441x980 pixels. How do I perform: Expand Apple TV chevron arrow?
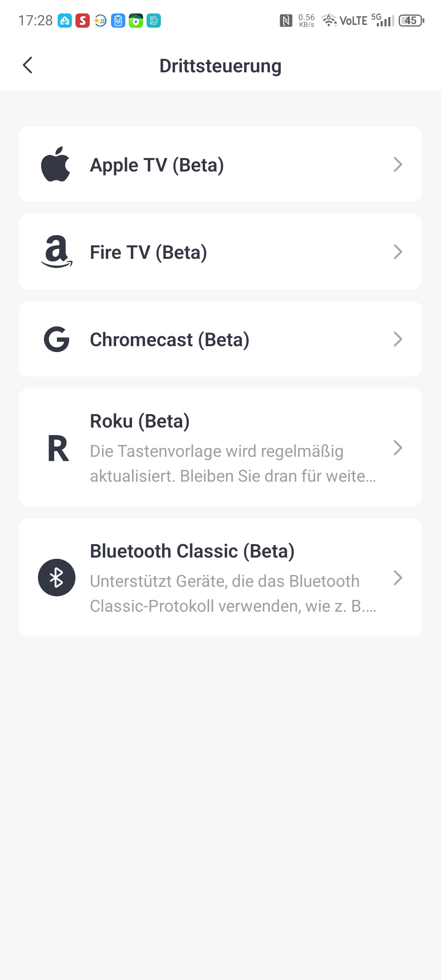point(398,164)
